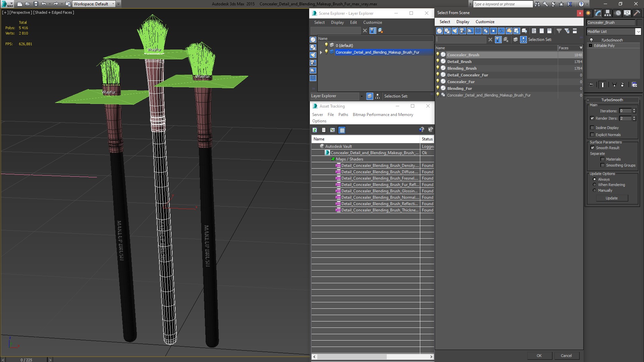Click the Save File icon
Image resolution: width=644 pixels, height=362 pixels.
click(x=36, y=4)
